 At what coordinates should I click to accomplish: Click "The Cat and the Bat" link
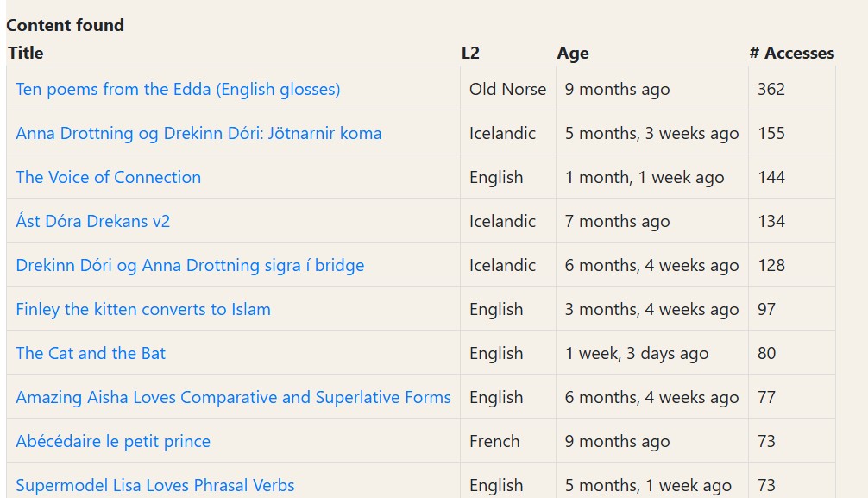(91, 353)
